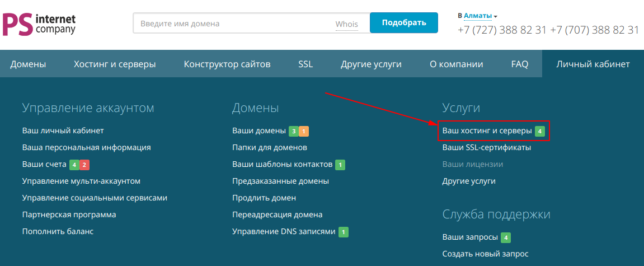The height and width of the screenshot is (266, 644).
Task: Click the green badge beside Ваши счета
Action: [x=74, y=165]
